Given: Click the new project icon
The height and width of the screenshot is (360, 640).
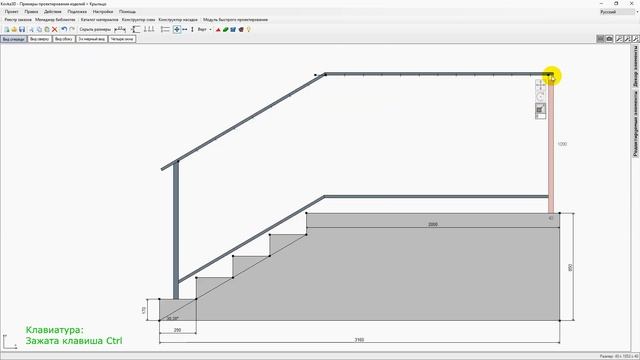Looking at the screenshot, I should (7, 29).
